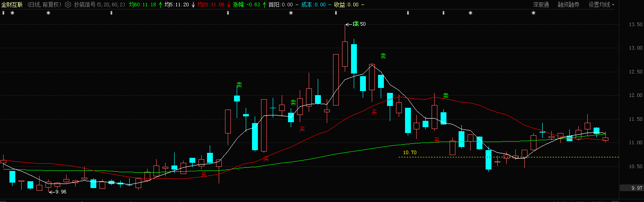The width and height of the screenshot is (644, 202).
Task: Click the green up arrow beside 涨幅:-0.63
Action: coord(264,5)
